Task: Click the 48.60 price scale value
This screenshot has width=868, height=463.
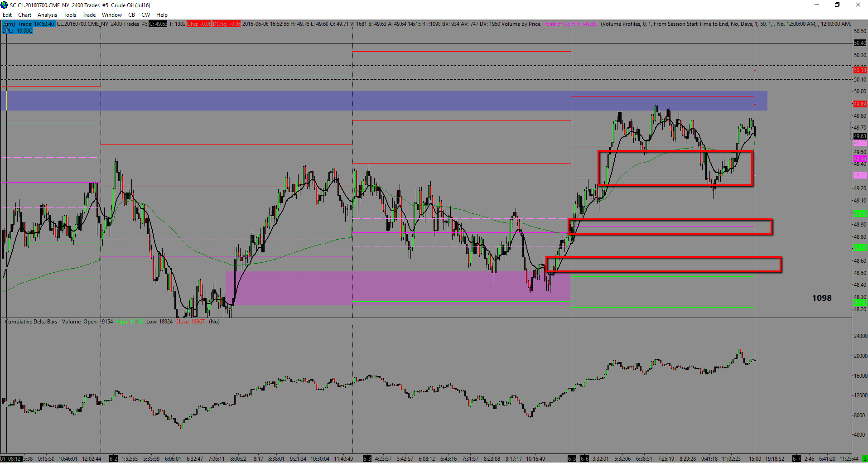Action: [x=860, y=261]
